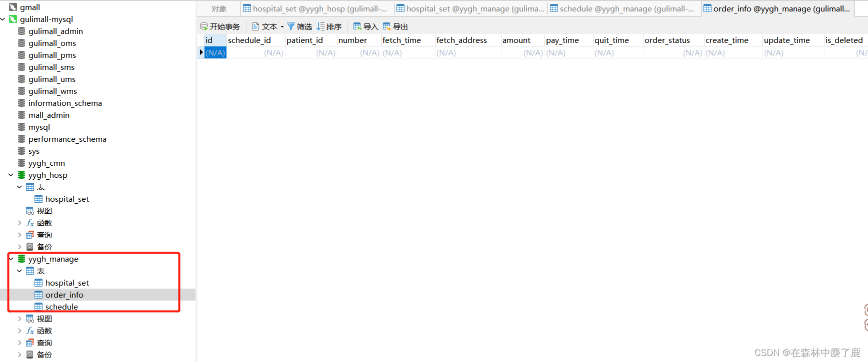Click the is_deleted column header
This screenshot has height=362, width=868.
(846, 40)
